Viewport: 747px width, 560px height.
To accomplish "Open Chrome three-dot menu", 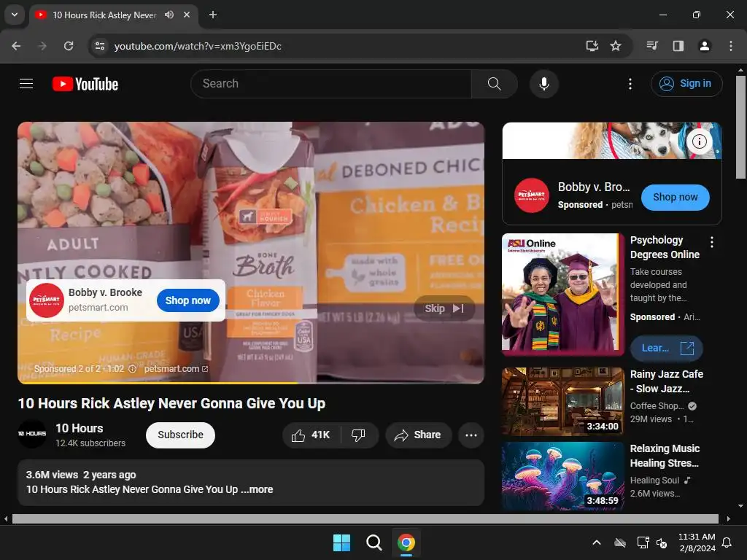I will 730,46.
